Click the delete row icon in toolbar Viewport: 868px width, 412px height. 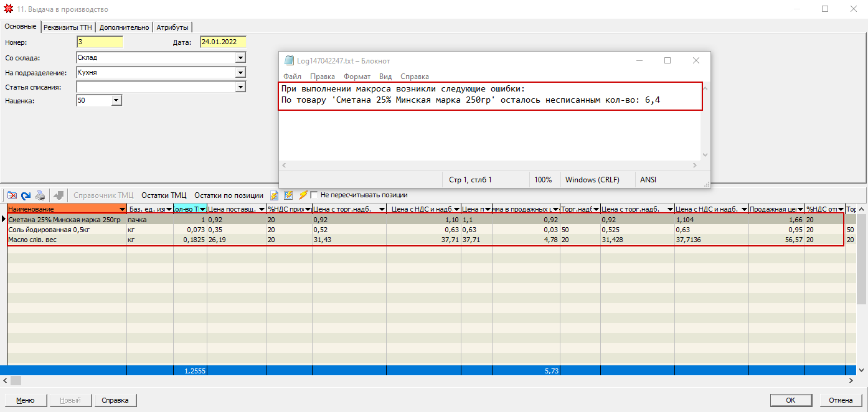(x=11, y=195)
